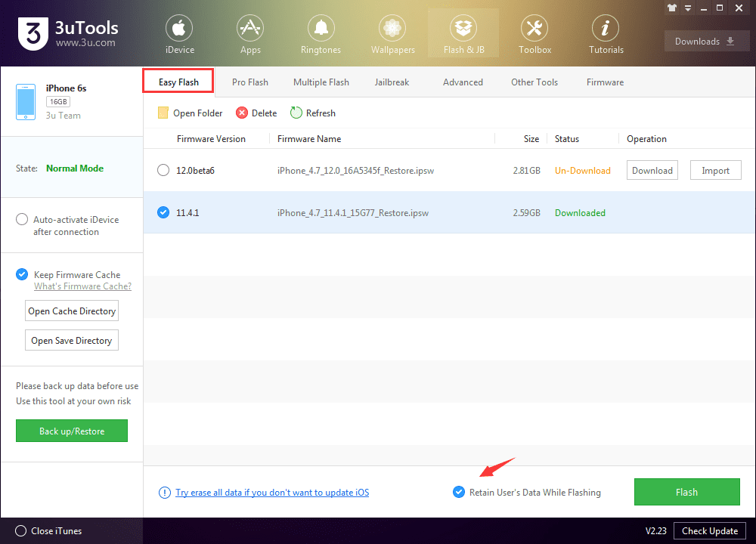
Task: Toggle Close iTunes option
Action: (22, 530)
